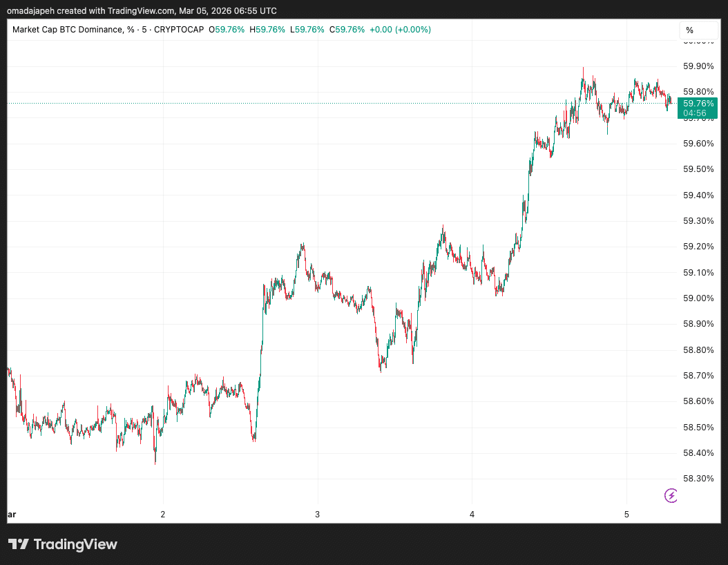
Task: Click the 59.00% price axis label
Action: pyautogui.click(x=698, y=298)
